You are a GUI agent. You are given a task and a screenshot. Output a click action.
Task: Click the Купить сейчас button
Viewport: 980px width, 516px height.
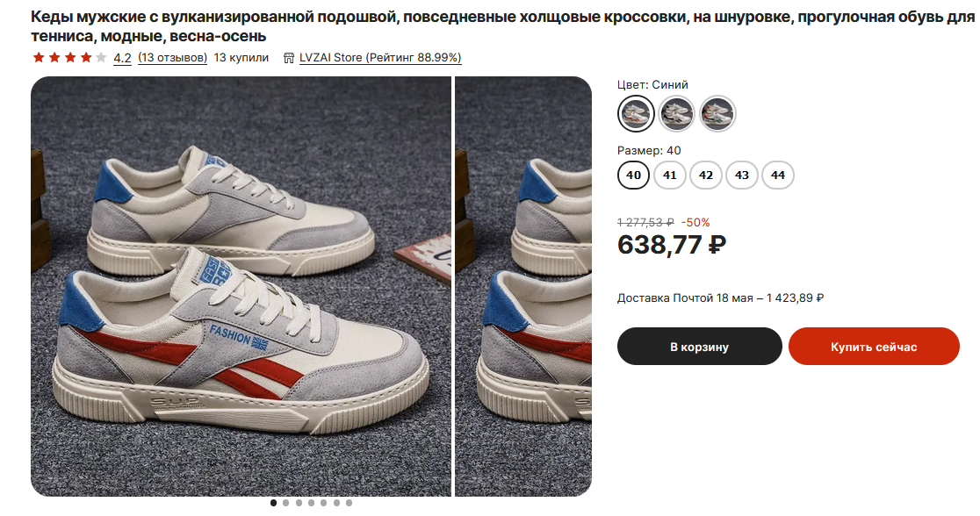[x=874, y=347]
